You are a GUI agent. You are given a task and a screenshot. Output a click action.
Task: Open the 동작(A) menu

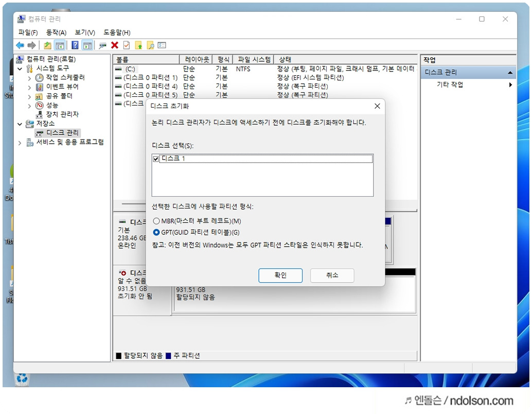tap(56, 32)
